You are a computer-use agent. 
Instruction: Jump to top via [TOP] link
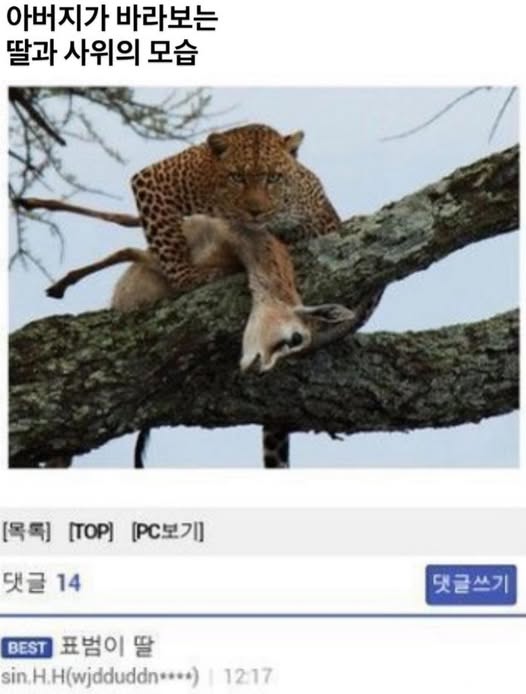point(91,532)
